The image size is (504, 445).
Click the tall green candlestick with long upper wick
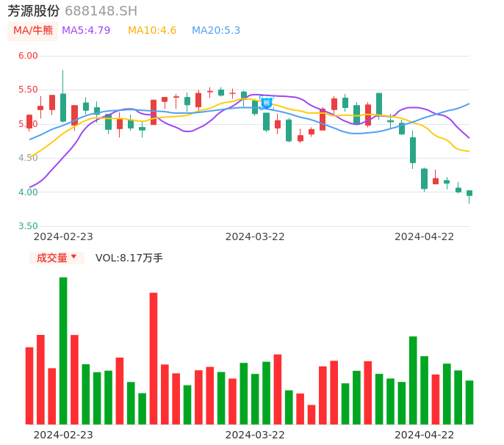click(x=63, y=107)
